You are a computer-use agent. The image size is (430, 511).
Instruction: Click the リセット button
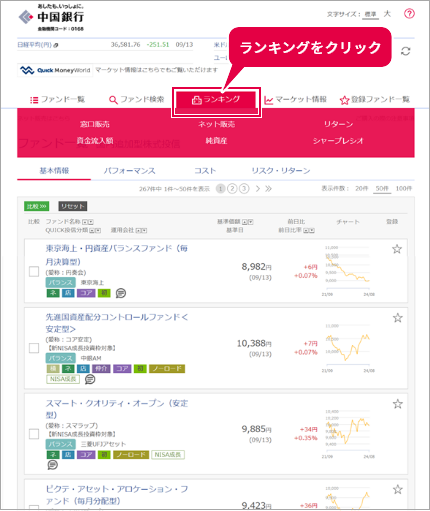73,206
